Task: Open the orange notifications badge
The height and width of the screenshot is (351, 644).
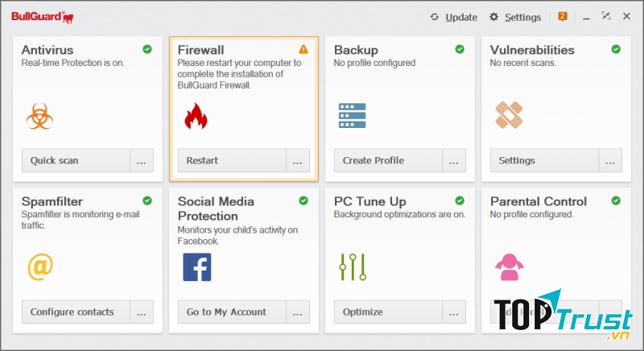Action: (x=563, y=16)
